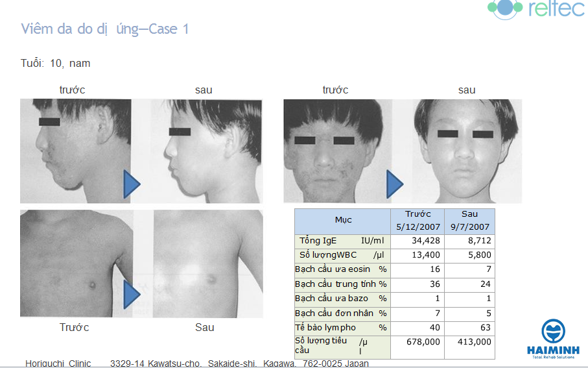Click the address '3329-14 Kawatsu-cho' in footer
The width and height of the screenshot is (588, 368).
pyautogui.click(x=156, y=363)
